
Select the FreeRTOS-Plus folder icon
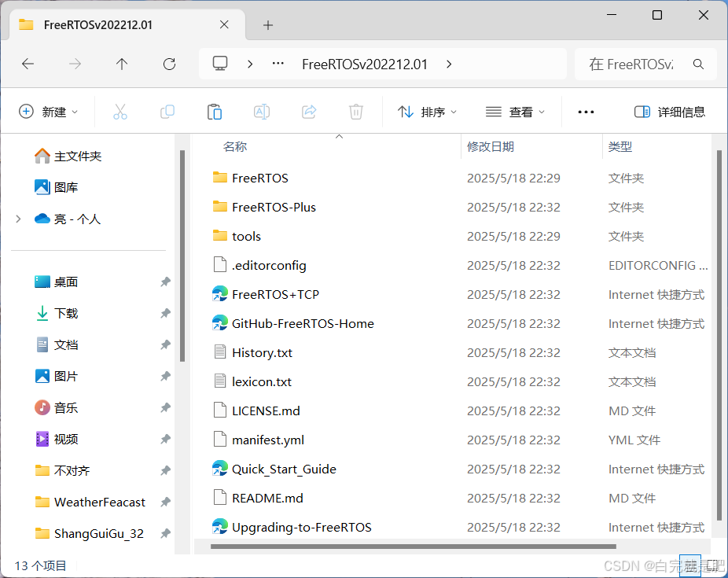point(220,207)
